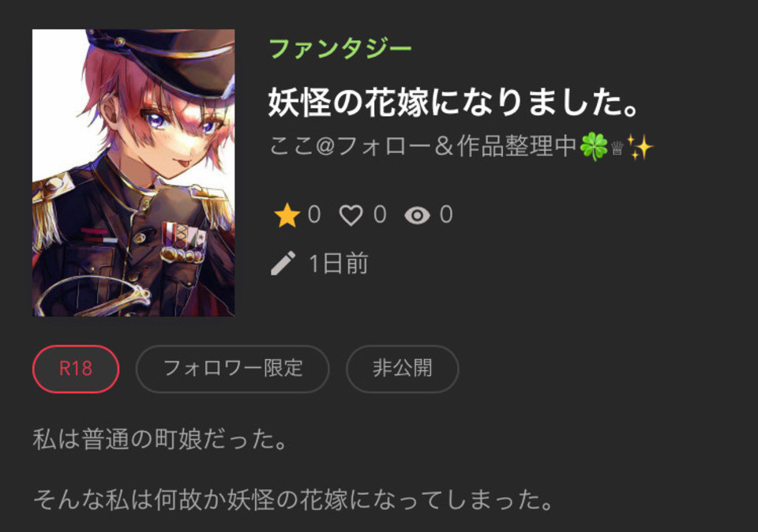Select the R18 tag badge
Viewport: 758px width, 532px height.
(76, 369)
